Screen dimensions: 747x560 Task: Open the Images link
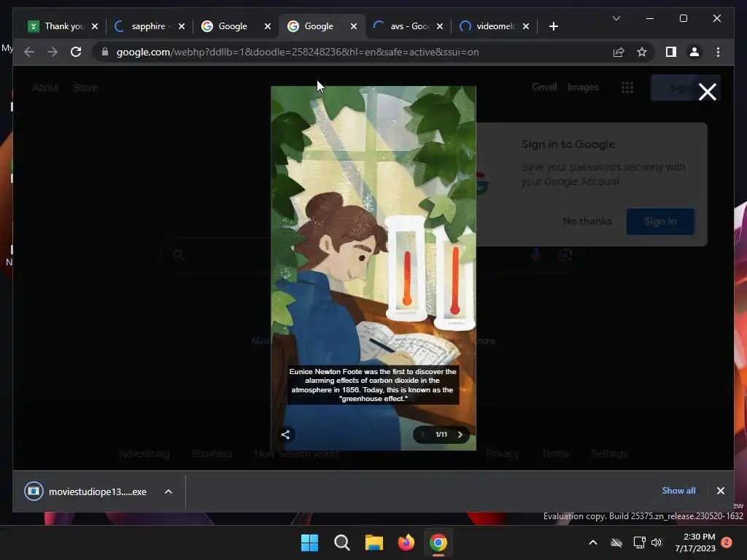(583, 87)
